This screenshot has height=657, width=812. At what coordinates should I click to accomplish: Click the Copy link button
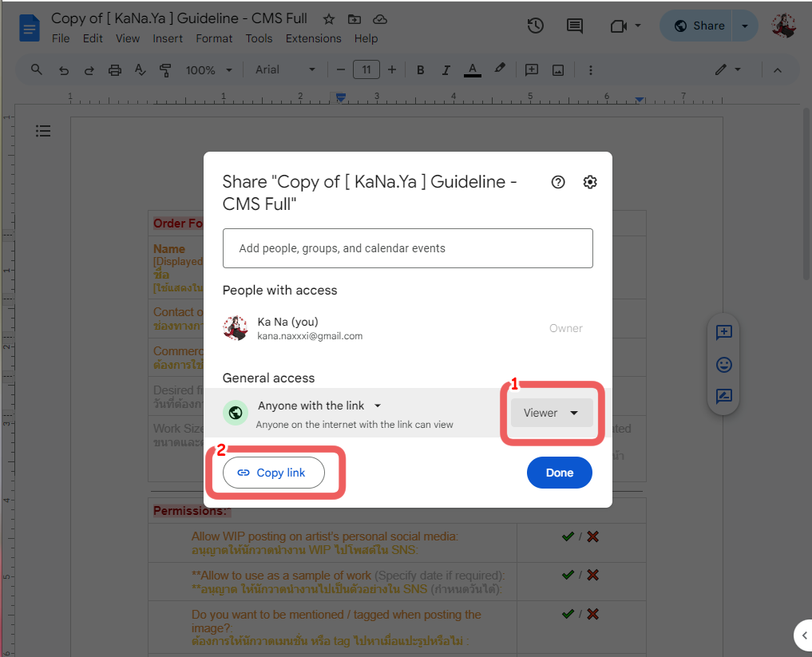274,473
